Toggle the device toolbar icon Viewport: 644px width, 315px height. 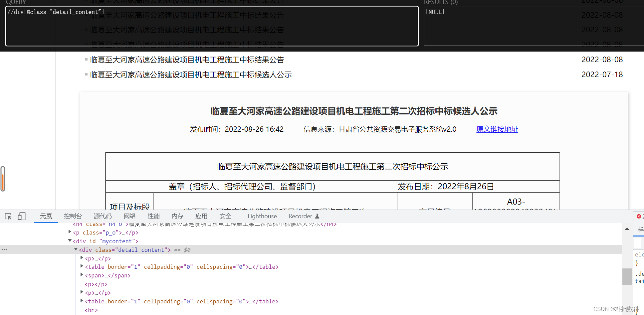pos(22,217)
